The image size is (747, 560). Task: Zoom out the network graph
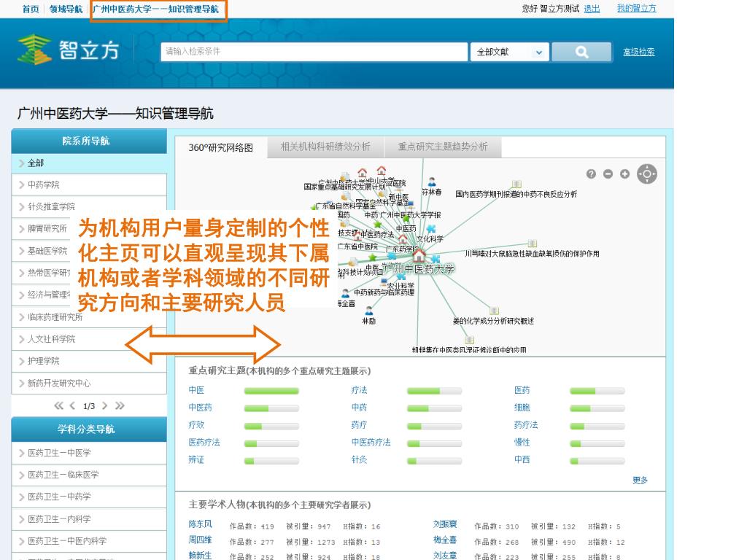pos(608,174)
